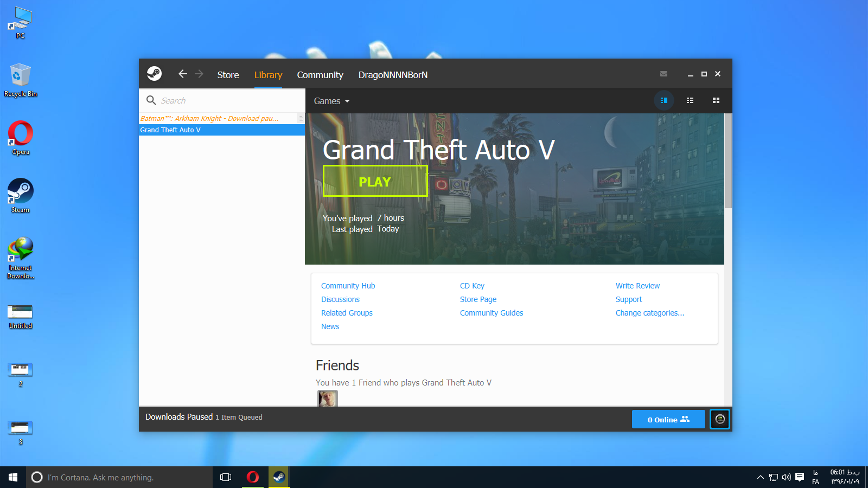Click the library Search field
Screen dimensions: 868x488
(x=228, y=101)
